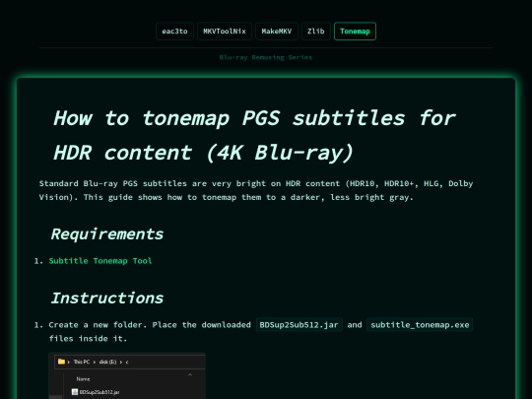Click disk (E:) in the screenshot breadcrumb
Screen dimensions: 532x399
tap(108, 362)
